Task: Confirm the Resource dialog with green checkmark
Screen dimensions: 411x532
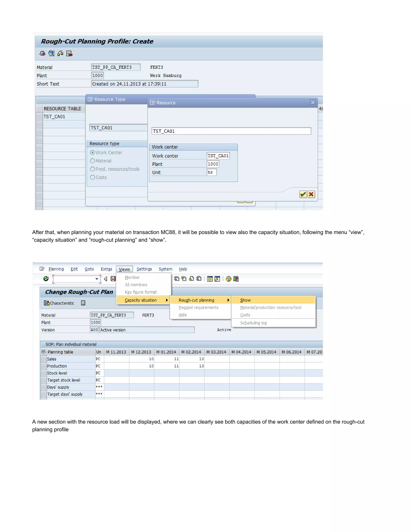Action: pyautogui.click(x=303, y=194)
